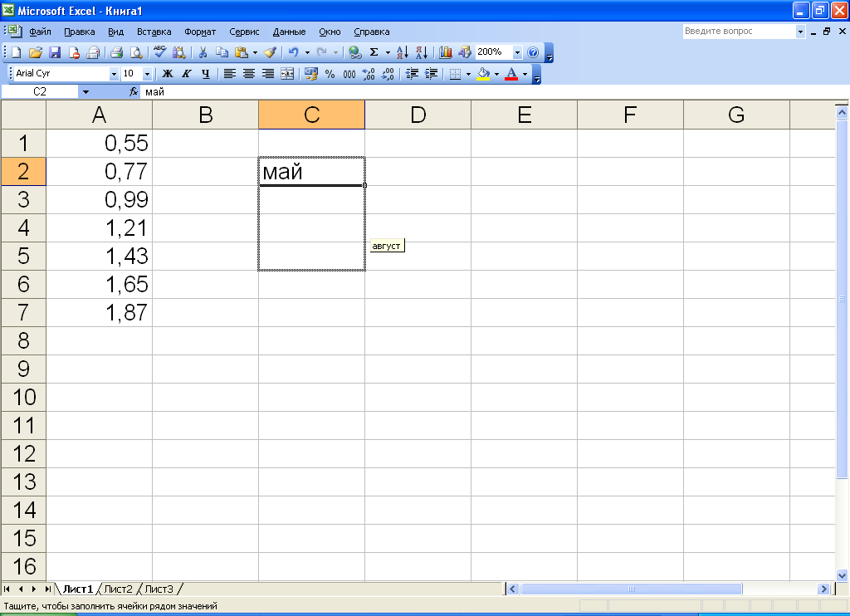
Task: Apply Currency style with the money icon
Action: pos(311,74)
